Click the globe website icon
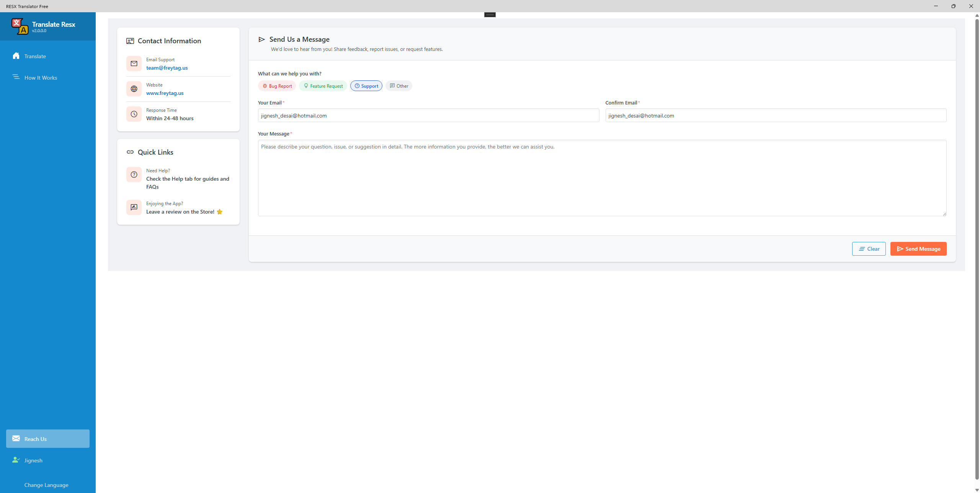Image resolution: width=980 pixels, height=493 pixels. point(134,89)
